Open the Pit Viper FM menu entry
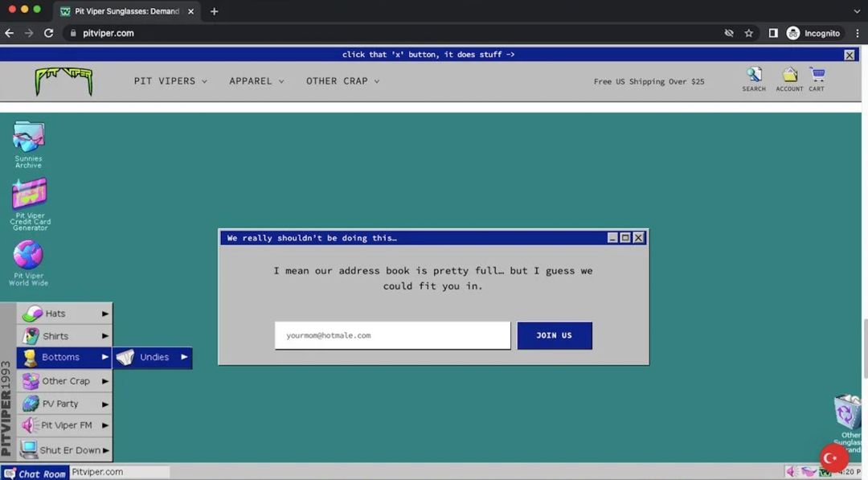 pyautogui.click(x=64, y=425)
